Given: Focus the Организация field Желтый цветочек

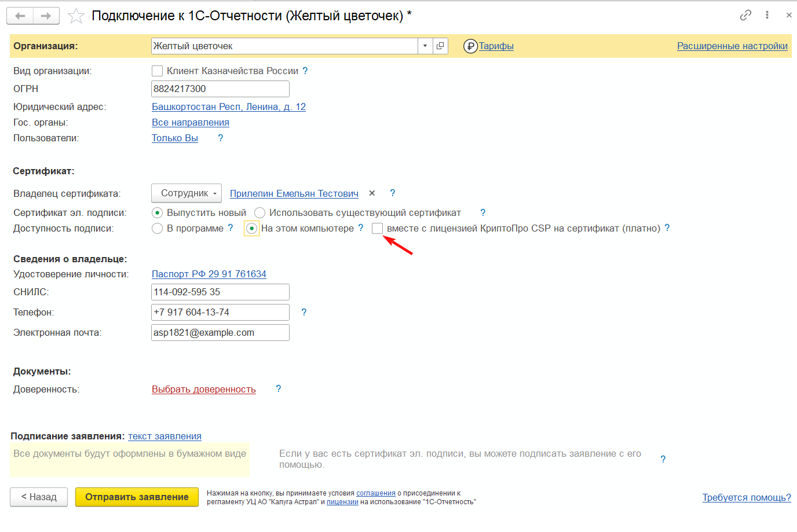Looking at the screenshot, I should tap(284, 46).
